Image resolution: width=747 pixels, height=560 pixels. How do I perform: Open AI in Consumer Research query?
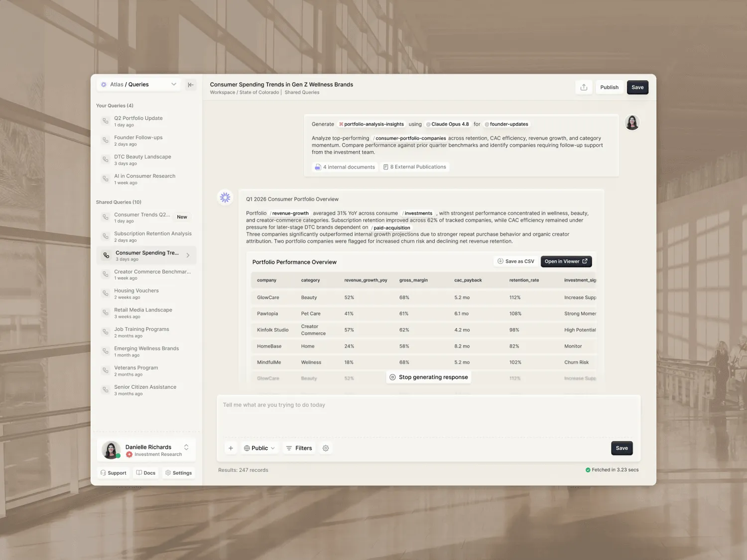pyautogui.click(x=146, y=179)
